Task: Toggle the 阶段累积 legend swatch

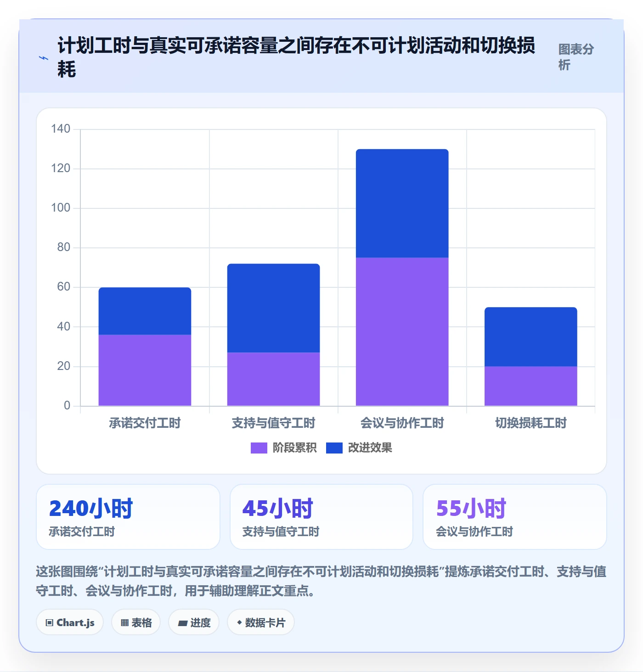Action: click(x=259, y=448)
